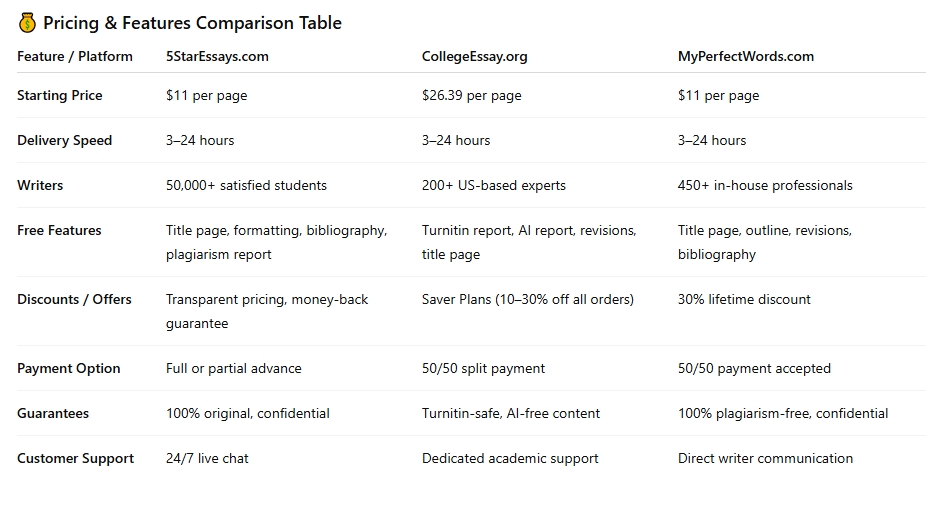Click the 450+ in-house professionals cell

tap(765, 186)
